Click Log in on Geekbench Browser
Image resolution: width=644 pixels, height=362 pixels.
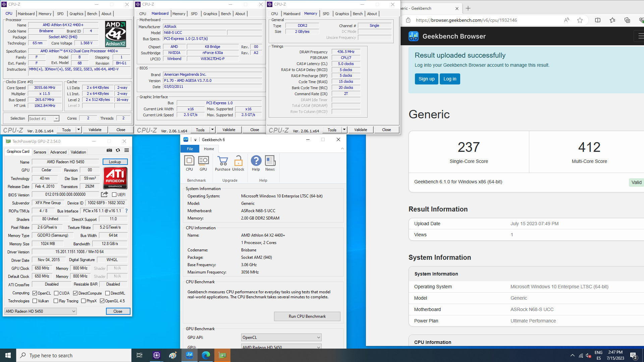[450, 79]
